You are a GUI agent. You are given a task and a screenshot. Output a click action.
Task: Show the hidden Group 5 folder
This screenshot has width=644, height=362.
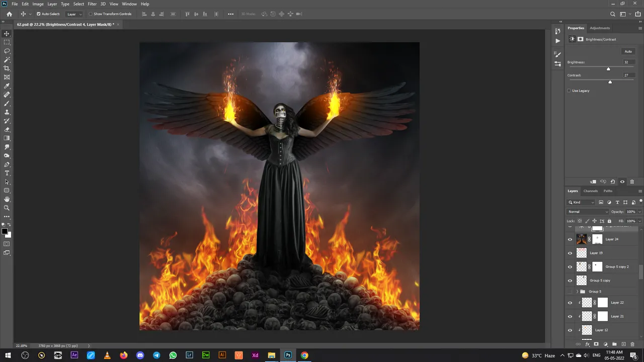(570, 292)
